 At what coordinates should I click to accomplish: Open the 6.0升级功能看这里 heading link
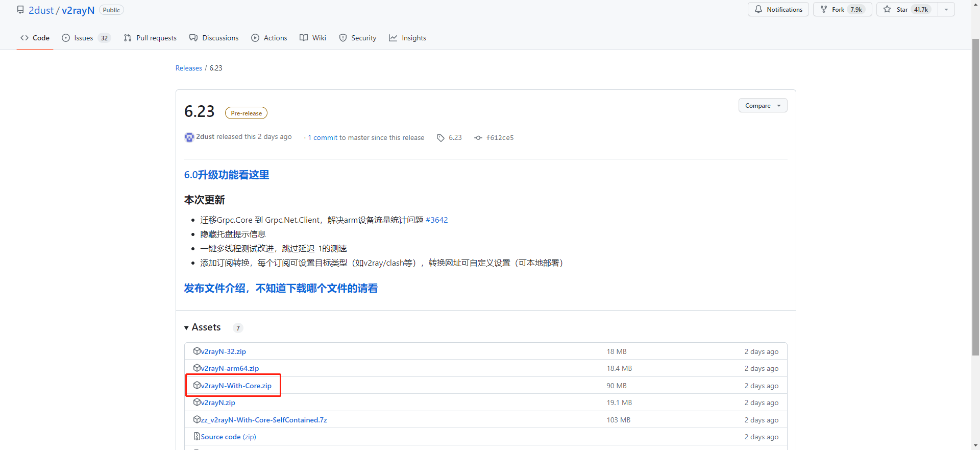(x=227, y=175)
